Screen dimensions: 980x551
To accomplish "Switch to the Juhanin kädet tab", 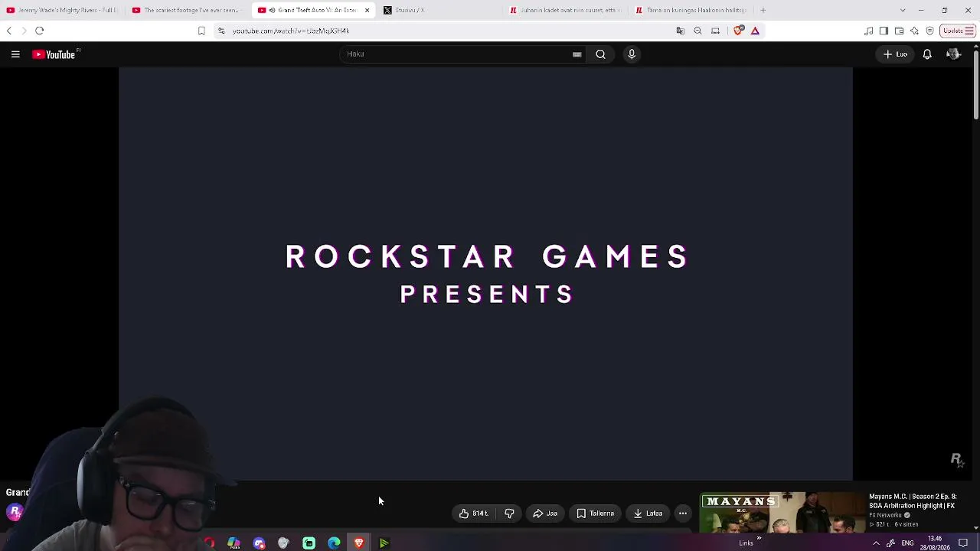I will (565, 11).
